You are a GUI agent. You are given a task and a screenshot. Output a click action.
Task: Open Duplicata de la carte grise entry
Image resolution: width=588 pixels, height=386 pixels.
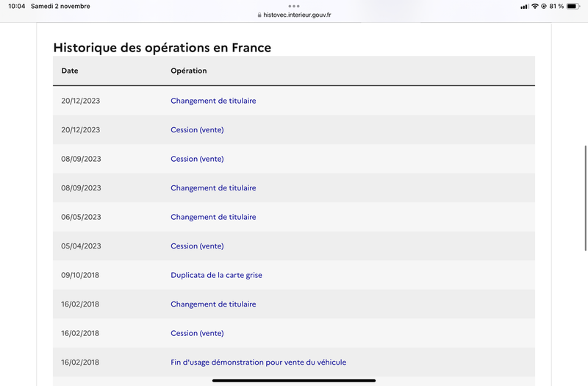tap(216, 275)
